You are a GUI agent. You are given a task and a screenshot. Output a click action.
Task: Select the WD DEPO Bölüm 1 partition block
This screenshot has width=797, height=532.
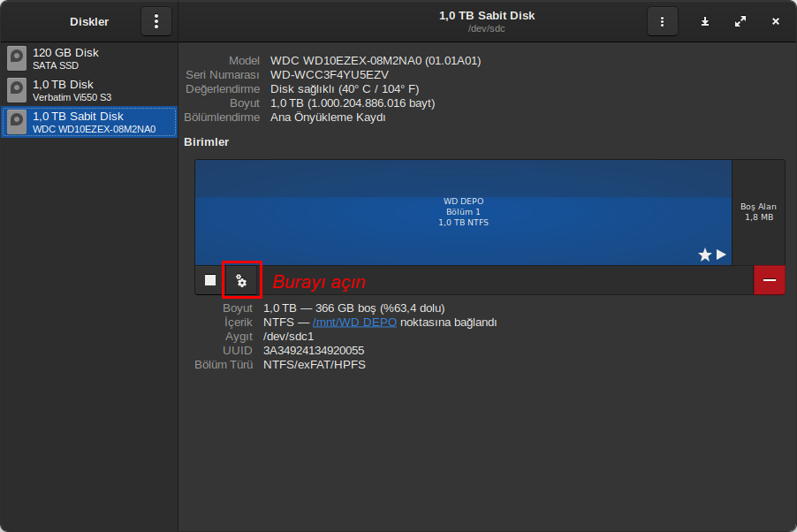point(463,213)
